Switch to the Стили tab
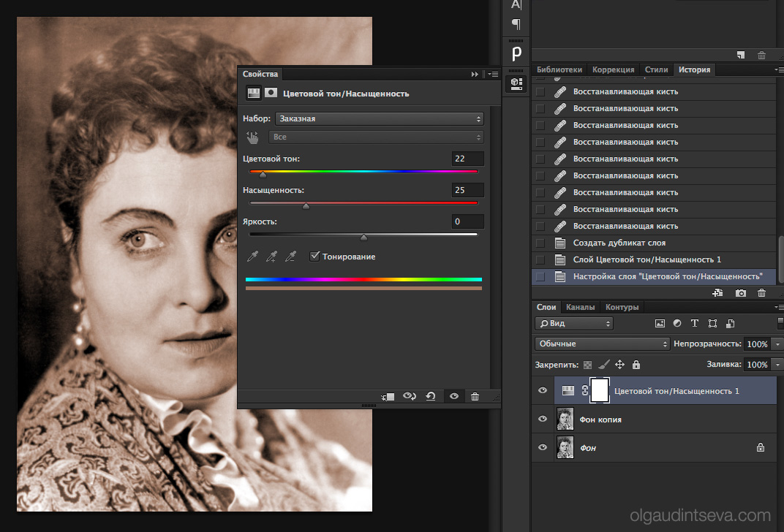The height and width of the screenshot is (532, 784). coord(656,70)
